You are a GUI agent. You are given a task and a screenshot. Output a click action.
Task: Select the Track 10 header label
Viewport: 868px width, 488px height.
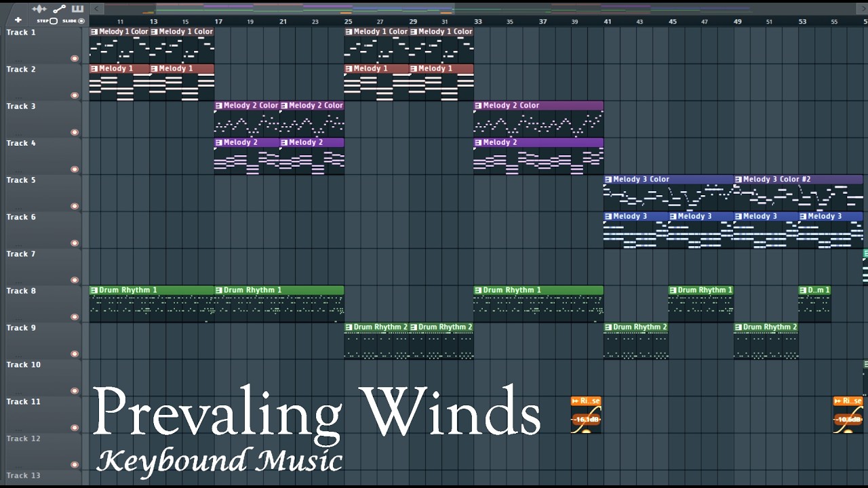[24, 365]
